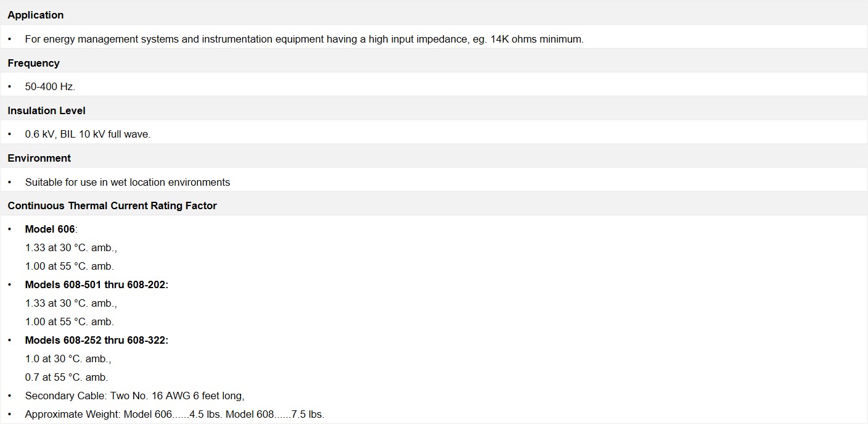The image size is (868, 427).
Task: Click 1.33 at 30 °C under Model 606
Action: 71,247
